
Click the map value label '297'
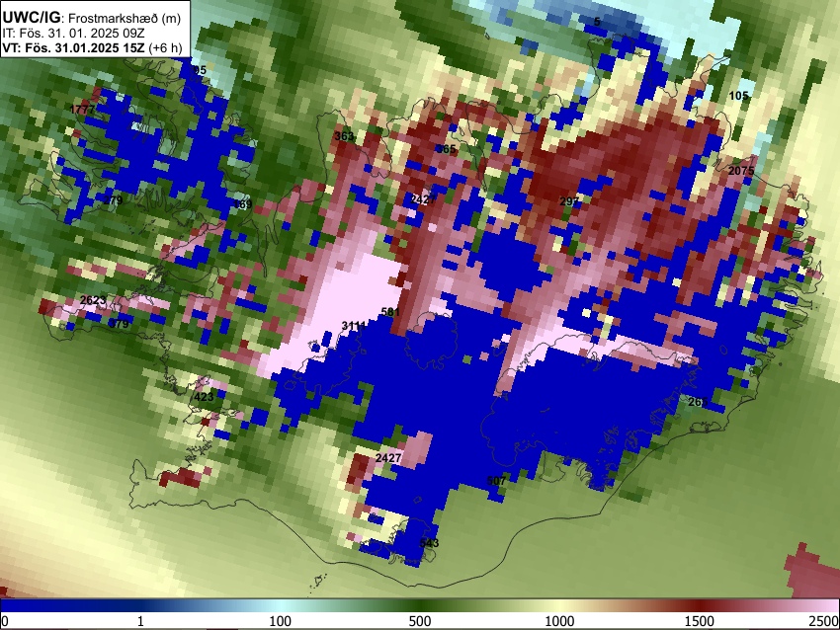click(569, 201)
